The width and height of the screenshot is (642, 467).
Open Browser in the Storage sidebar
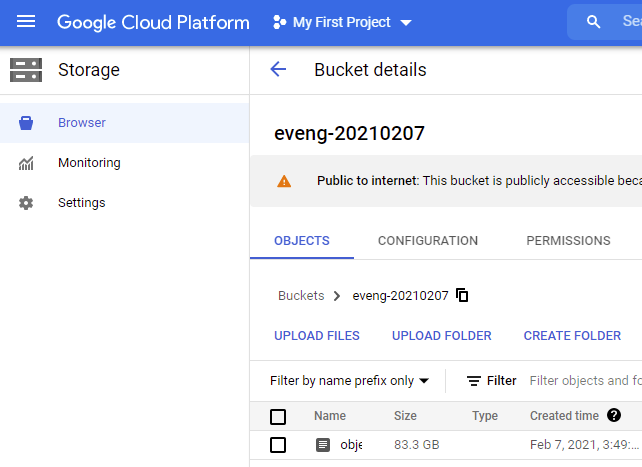(124, 123)
